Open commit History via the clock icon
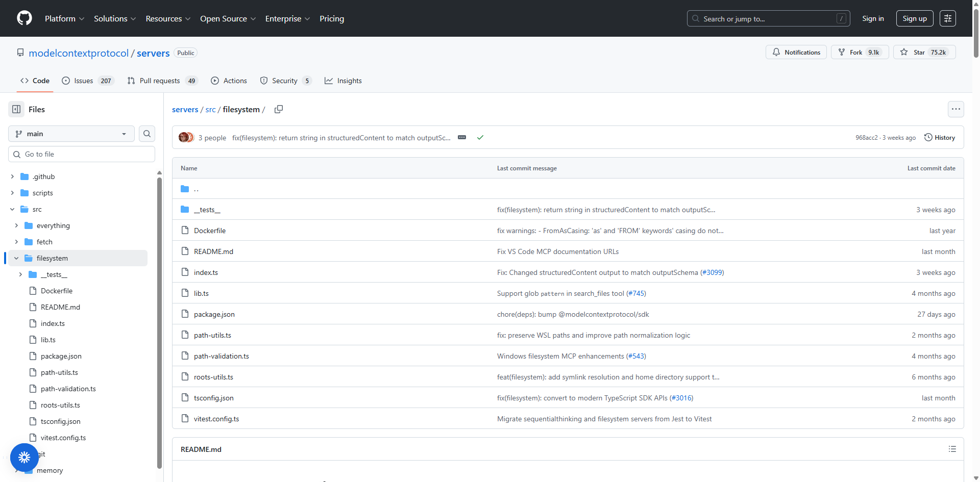 coord(940,137)
